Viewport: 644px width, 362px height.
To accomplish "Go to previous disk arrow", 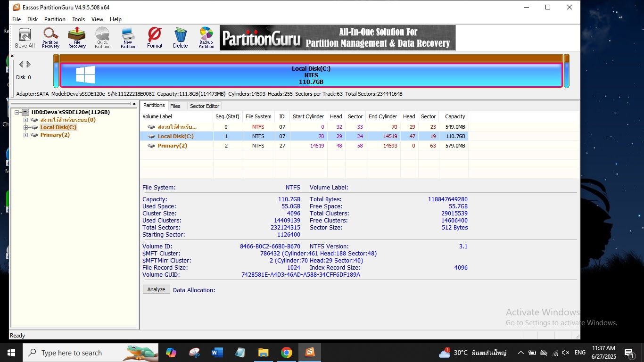I will point(21,65).
